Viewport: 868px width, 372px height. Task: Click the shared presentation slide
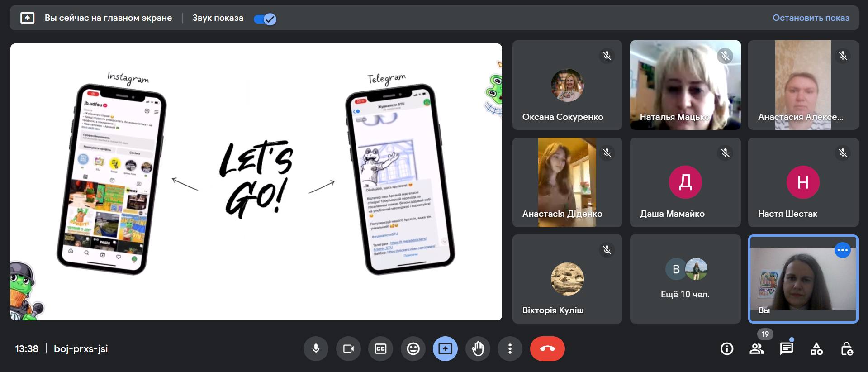click(256, 182)
